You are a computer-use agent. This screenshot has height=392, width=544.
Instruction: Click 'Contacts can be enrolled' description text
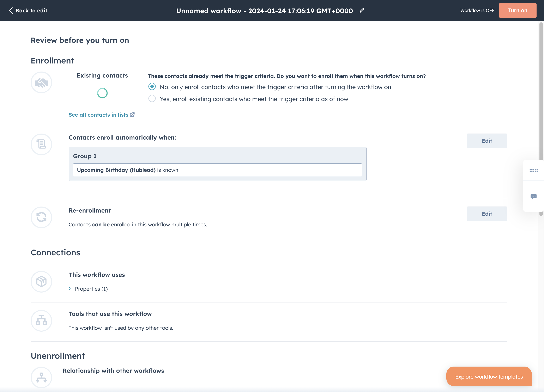[x=138, y=224]
